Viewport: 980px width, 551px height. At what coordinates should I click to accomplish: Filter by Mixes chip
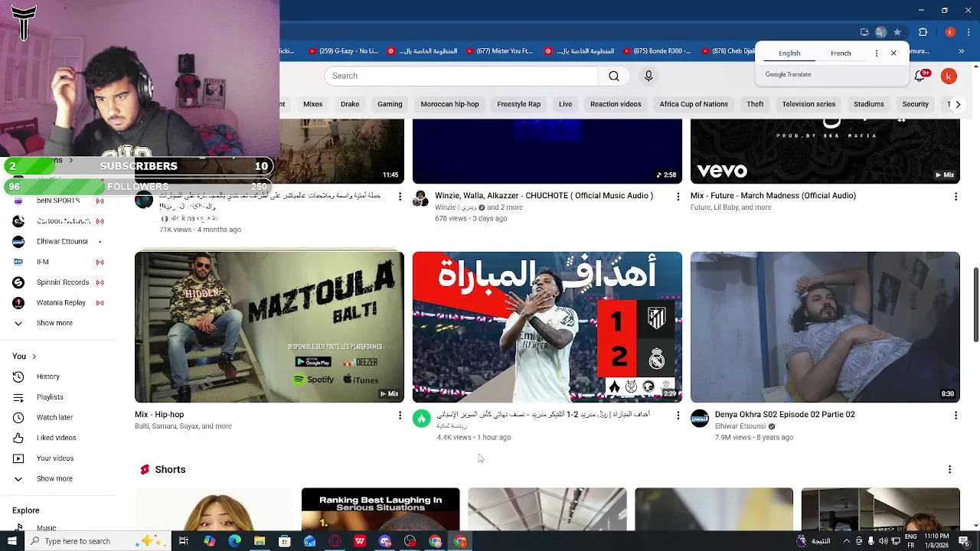312,104
